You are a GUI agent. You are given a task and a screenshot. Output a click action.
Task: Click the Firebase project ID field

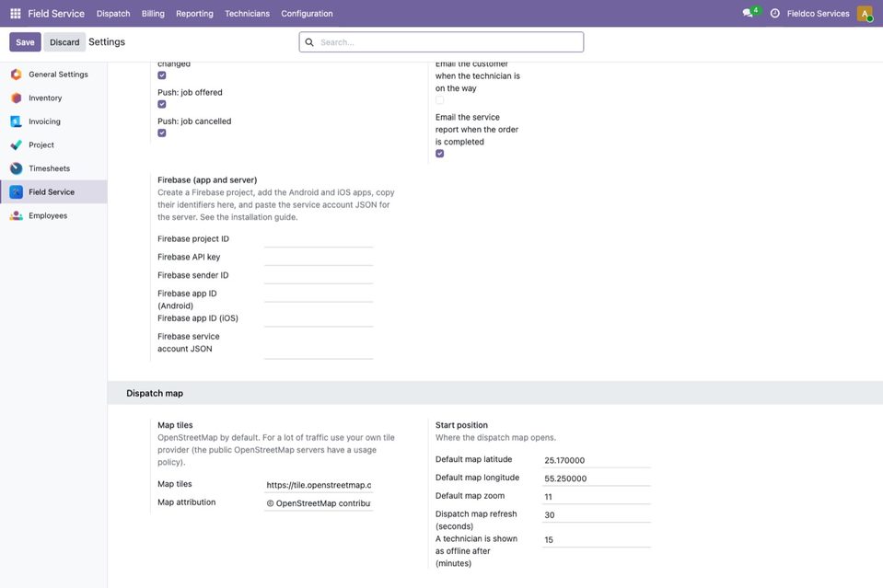[319, 239]
